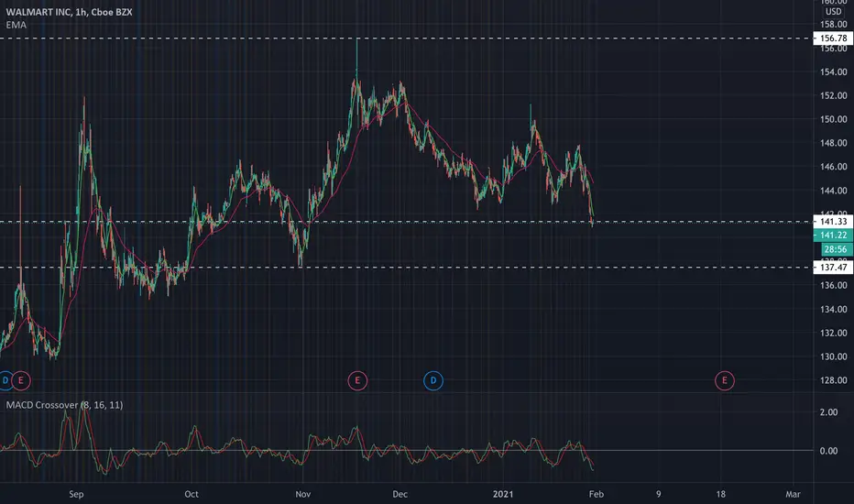Click the 2021 label on the time axis

[x=503, y=494]
